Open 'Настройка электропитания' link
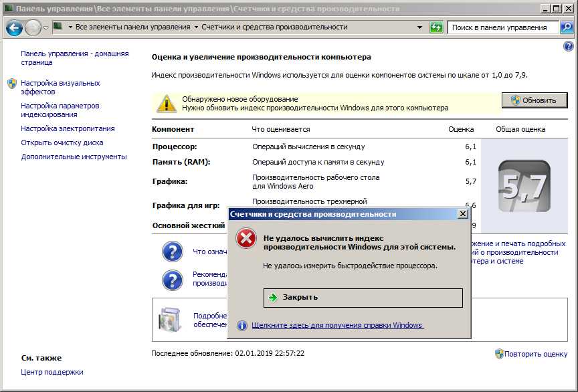Screen dimensions: 578x392 click(x=68, y=128)
